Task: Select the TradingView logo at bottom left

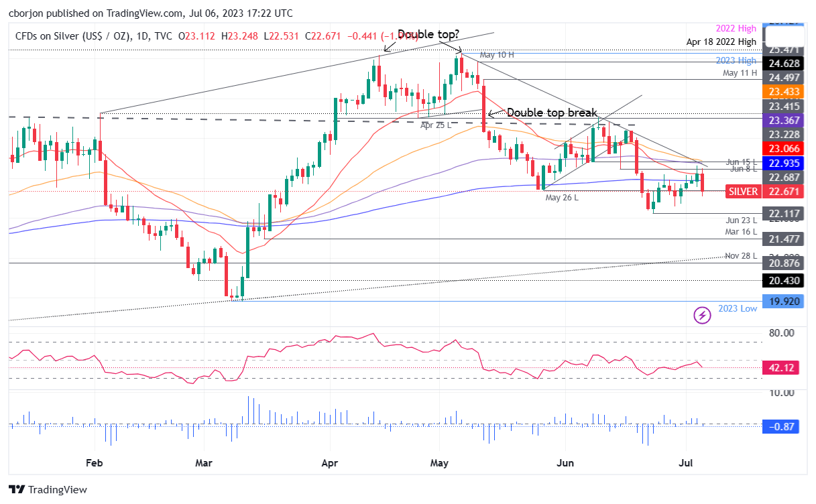Action: tap(40, 490)
